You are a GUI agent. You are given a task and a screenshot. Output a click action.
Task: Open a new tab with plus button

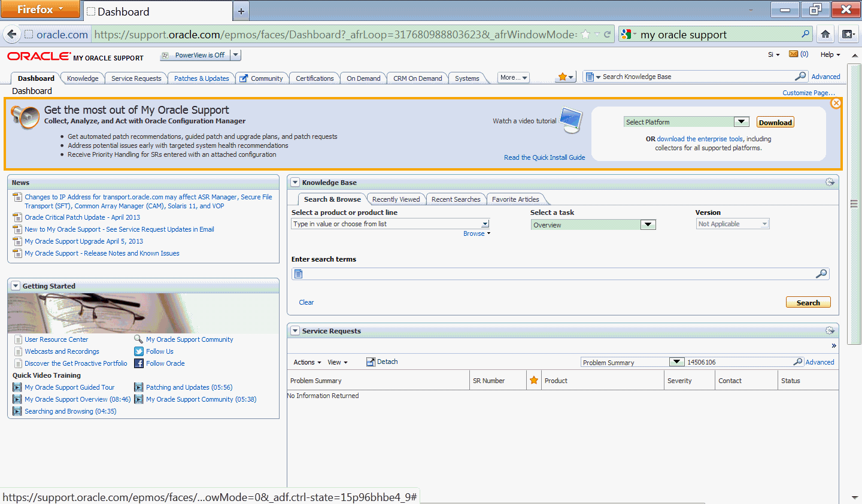tap(241, 11)
